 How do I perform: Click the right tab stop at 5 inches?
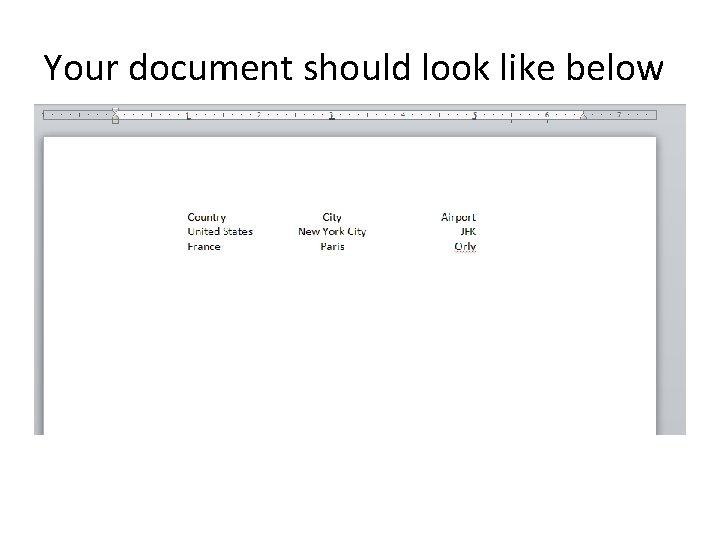point(475,116)
